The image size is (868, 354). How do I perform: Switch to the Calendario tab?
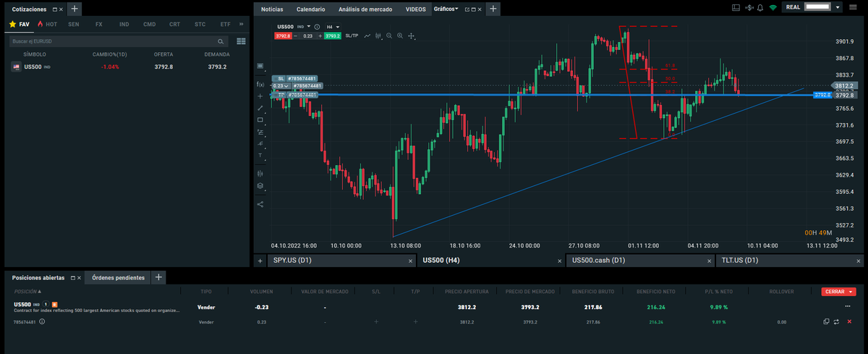point(311,9)
